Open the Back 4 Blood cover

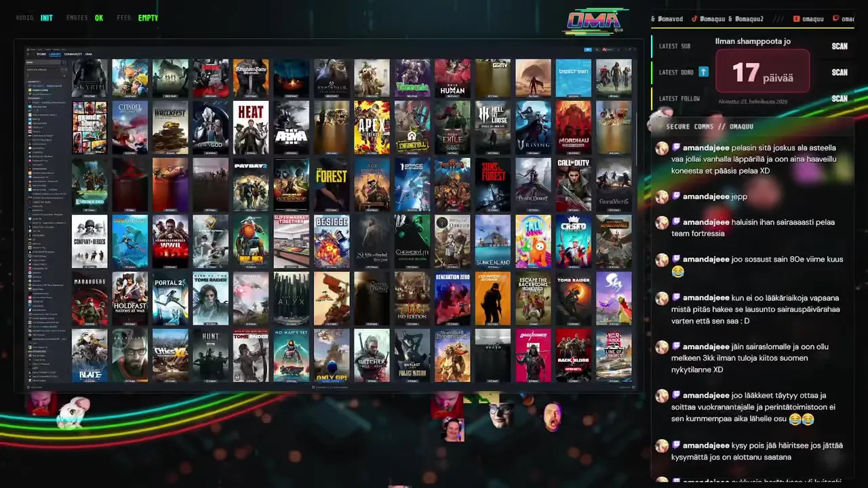point(574,355)
